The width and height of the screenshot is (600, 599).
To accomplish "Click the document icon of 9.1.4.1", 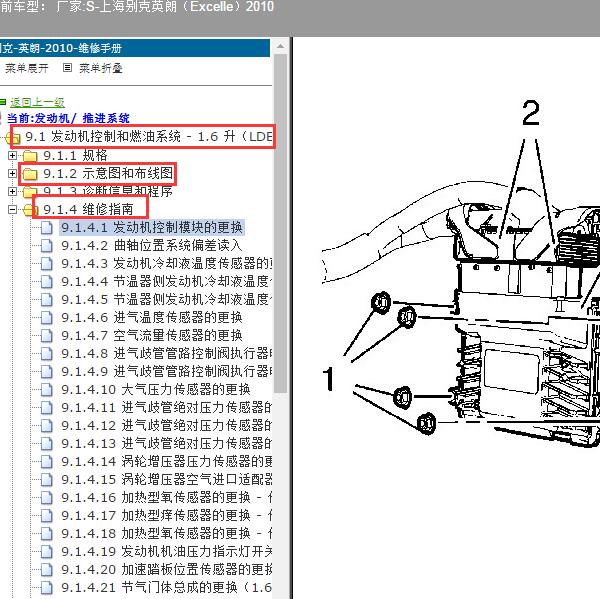I will pos(47,227).
